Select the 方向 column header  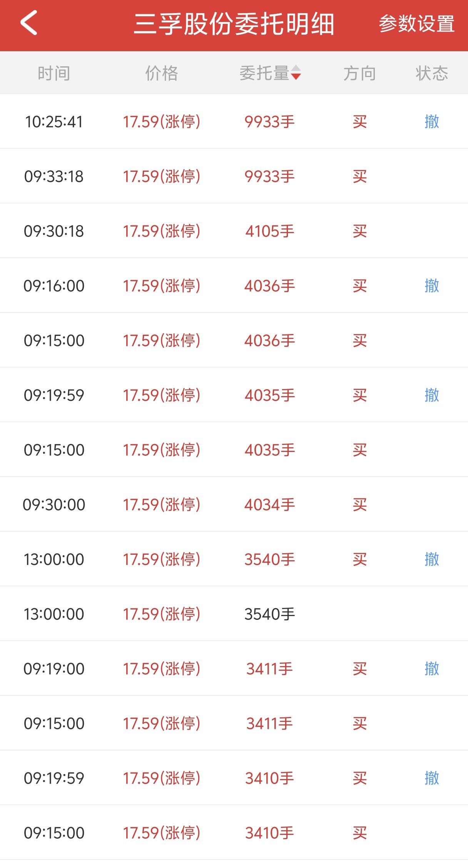(x=359, y=73)
